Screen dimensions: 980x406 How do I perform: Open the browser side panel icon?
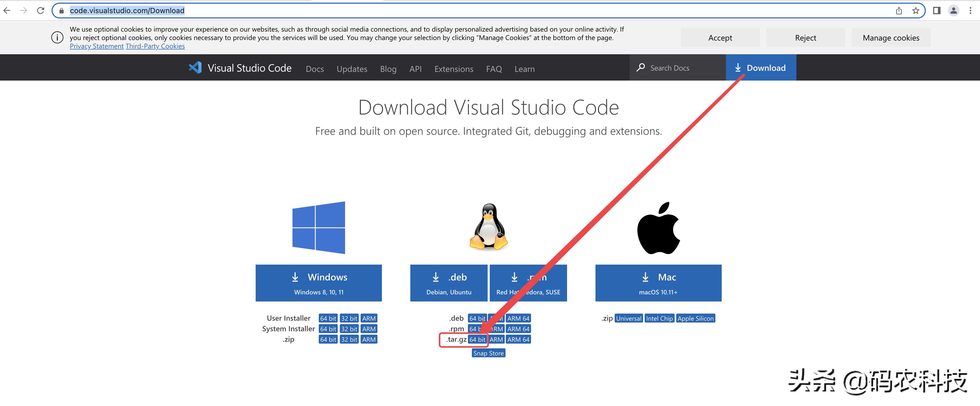(x=937, y=11)
